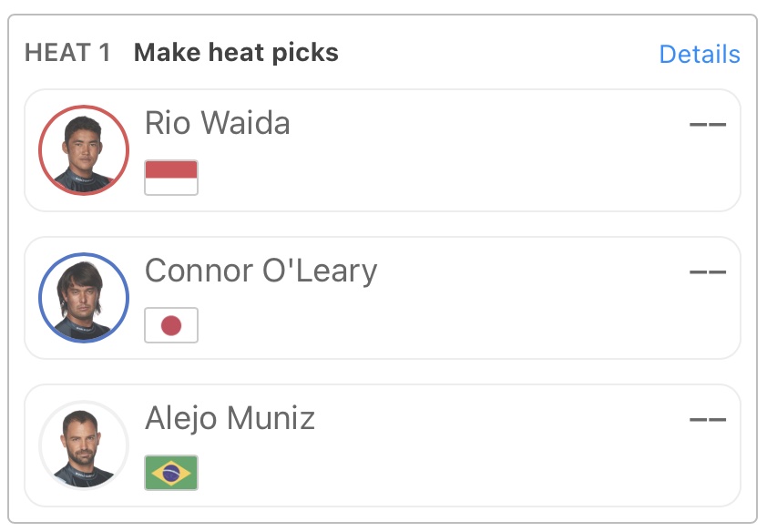Select Rio Waida's score dashes
The image size is (767, 532).
coord(708,125)
